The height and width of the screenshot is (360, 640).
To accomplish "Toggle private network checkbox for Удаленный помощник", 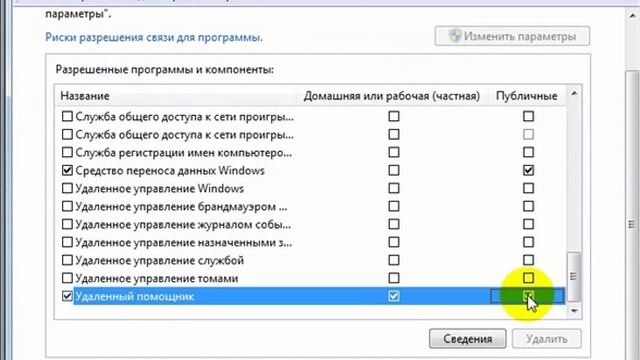I will pyautogui.click(x=393, y=296).
